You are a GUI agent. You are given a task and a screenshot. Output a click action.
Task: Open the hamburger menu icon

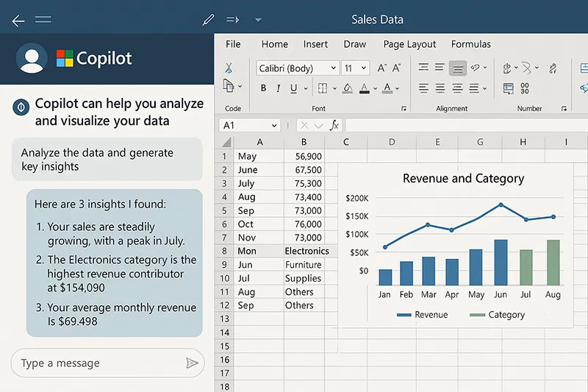pyautogui.click(x=43, y=19)
